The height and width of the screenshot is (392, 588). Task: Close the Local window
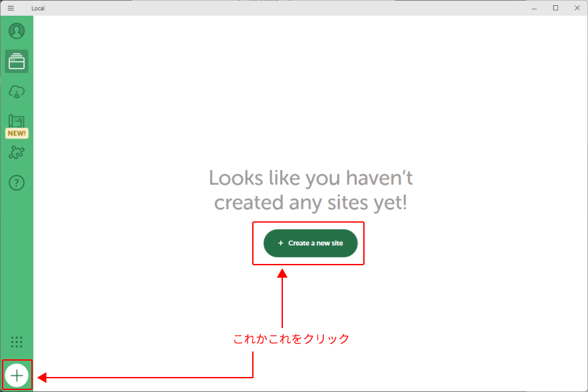click(576, 8)
